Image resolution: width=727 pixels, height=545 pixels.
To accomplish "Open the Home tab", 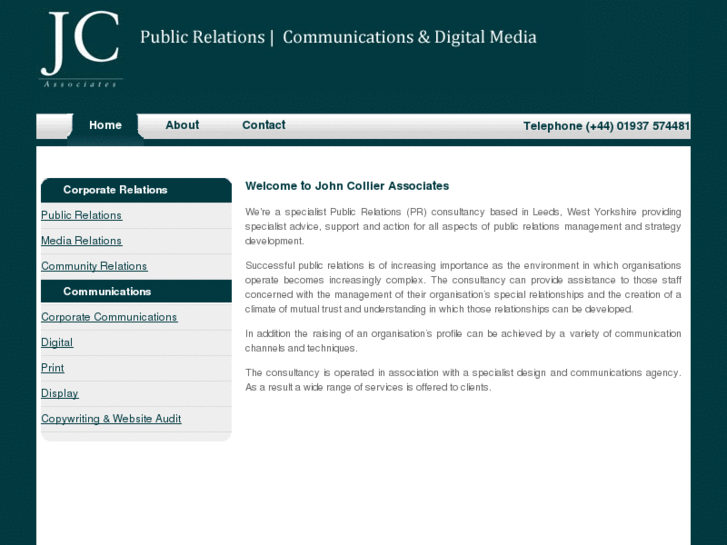I will click(105, 125).
